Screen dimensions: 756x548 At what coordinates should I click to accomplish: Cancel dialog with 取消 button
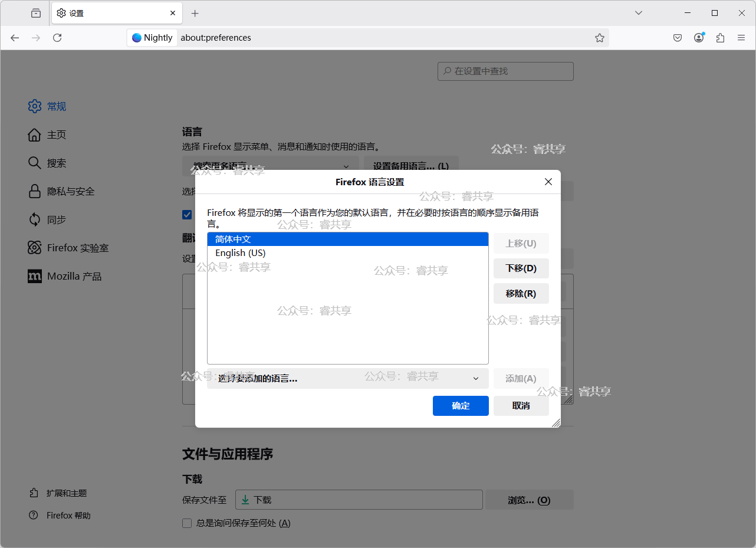(x=521, y=406)
